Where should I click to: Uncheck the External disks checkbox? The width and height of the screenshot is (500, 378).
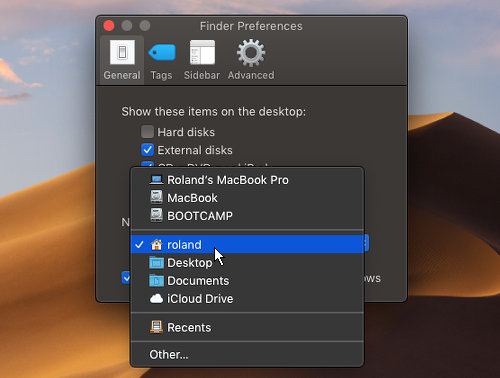pyautogui.click(x=147, y=150)
